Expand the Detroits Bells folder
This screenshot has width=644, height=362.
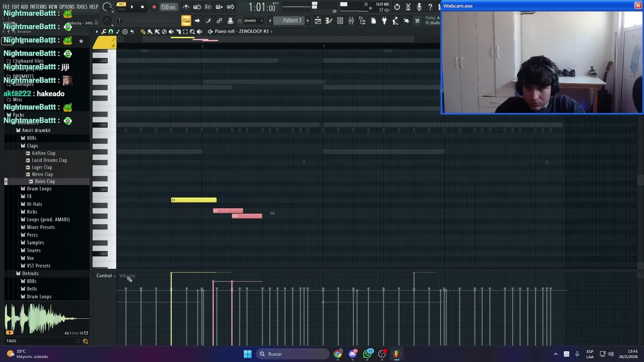[32, 289]
